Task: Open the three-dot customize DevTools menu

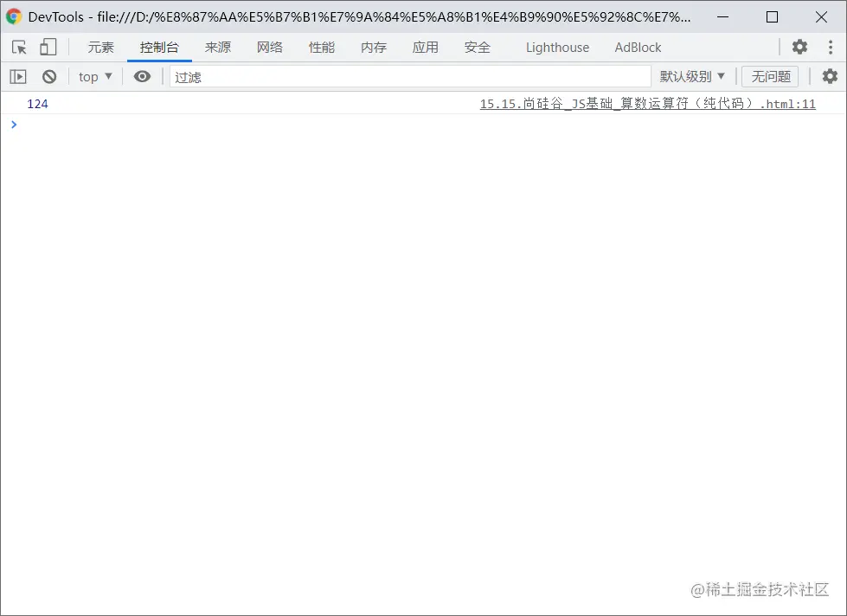Action: pos(831,47)
